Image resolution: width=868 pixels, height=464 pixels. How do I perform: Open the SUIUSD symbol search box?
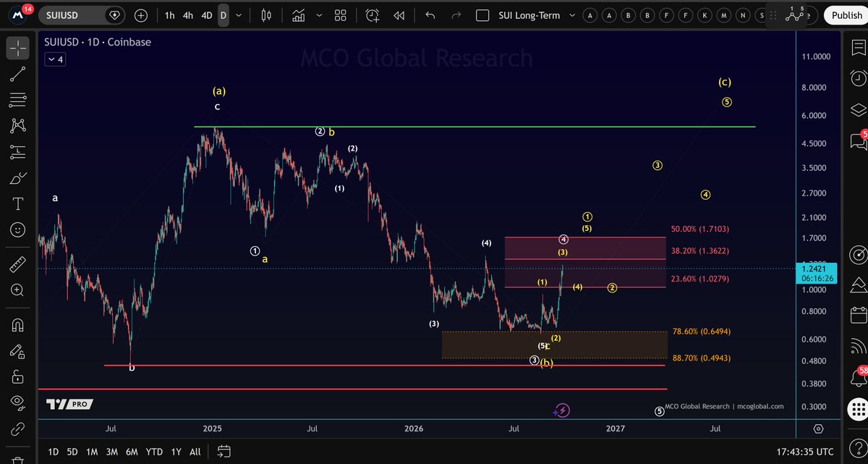82,15
